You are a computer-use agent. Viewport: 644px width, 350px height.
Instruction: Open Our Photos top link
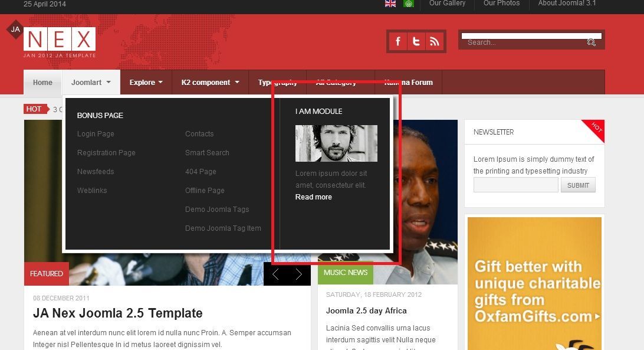(501, 4)
